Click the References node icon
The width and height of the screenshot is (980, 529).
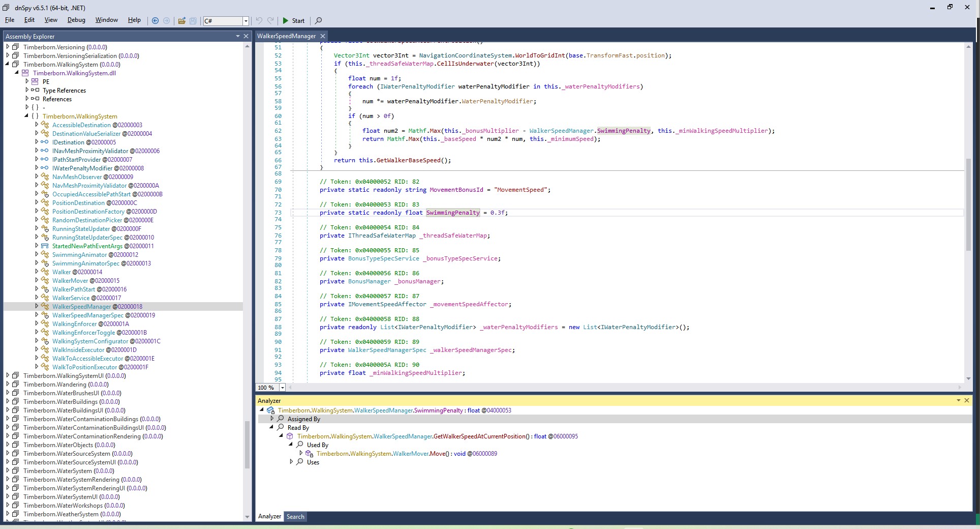[x=35, y=99]
